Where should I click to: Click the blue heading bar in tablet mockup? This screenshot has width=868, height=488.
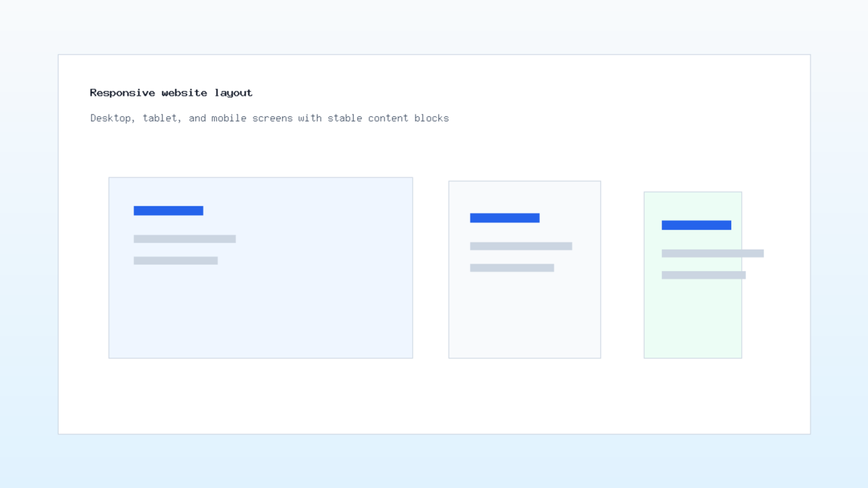505,218
